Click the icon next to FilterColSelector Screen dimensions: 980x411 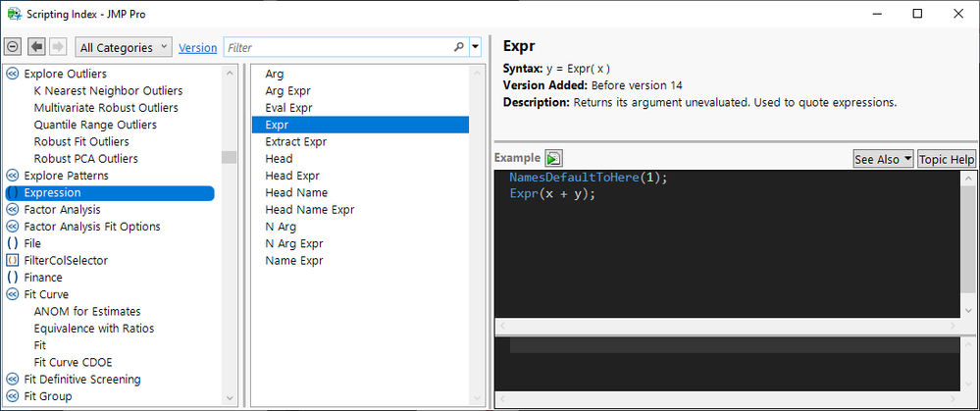click(x=13, y=261)
